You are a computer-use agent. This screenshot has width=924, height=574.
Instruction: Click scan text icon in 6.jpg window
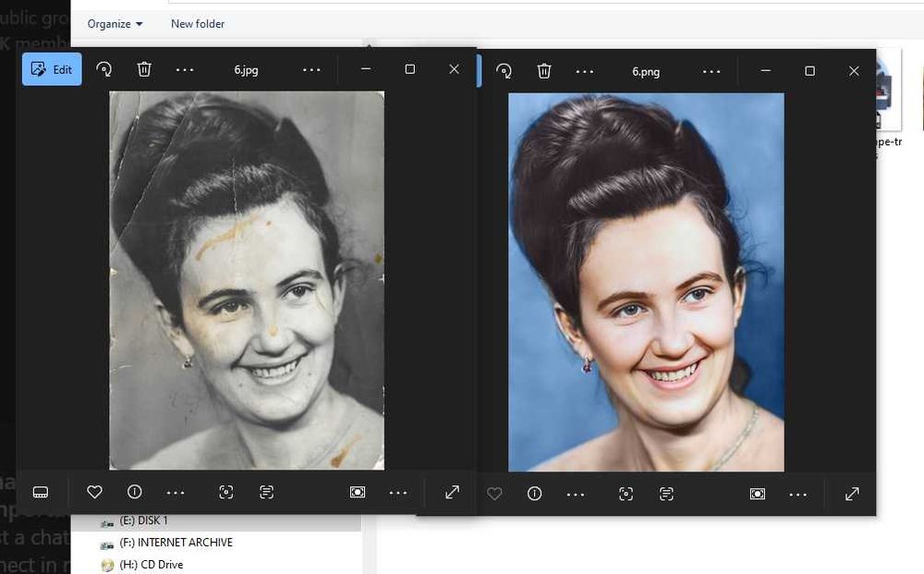(x=266, y=492)
